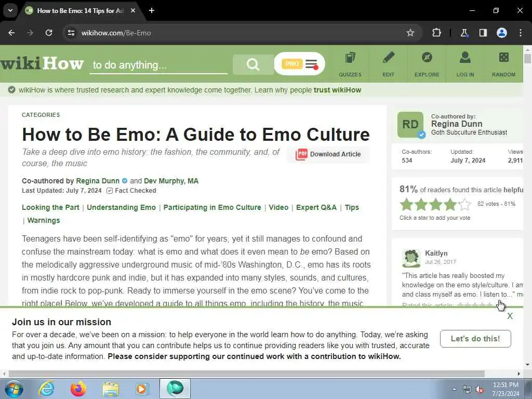Open a new browser tab
Image resolution: width=532 pixels, height=399 pixels.
click(x=152, y=10)
